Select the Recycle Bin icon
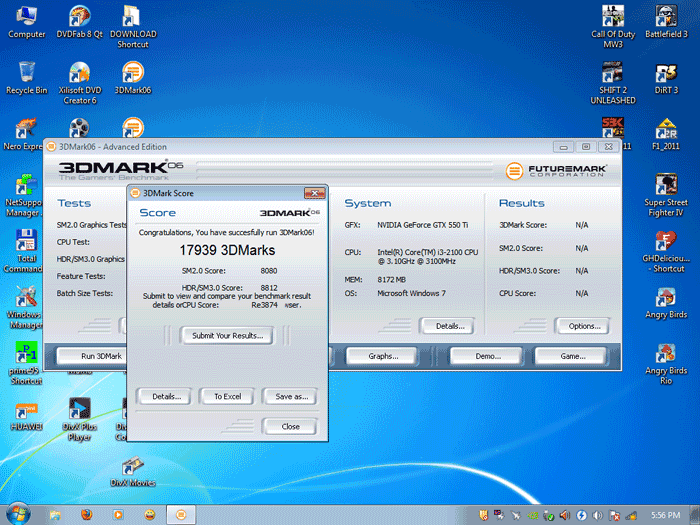This screenshot has width=700, height=525. (26, 78)
